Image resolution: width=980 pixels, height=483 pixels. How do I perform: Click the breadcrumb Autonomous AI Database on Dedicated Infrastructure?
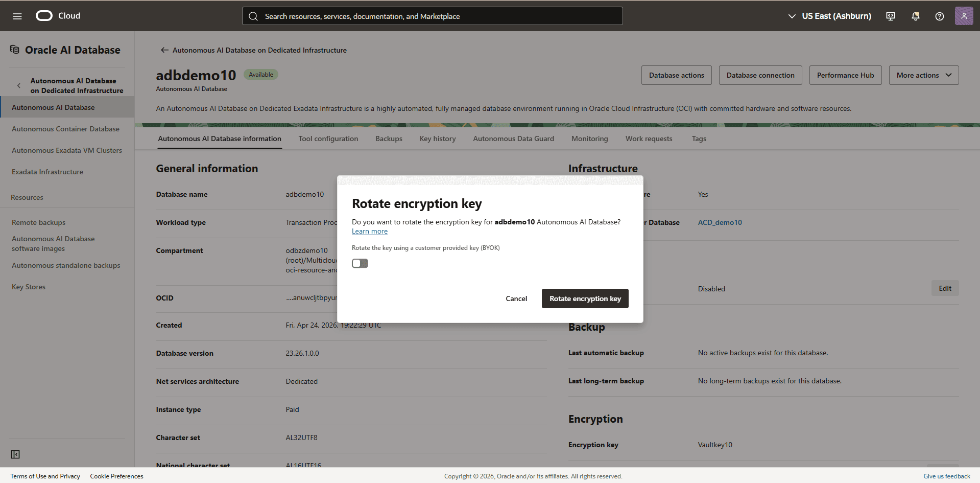pyautogui.click(x=259, y=50)
